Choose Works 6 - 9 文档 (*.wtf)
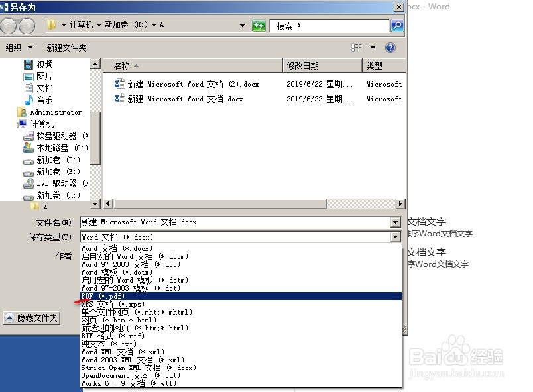The height and width of the screenshot is (392, 533). 241,383
